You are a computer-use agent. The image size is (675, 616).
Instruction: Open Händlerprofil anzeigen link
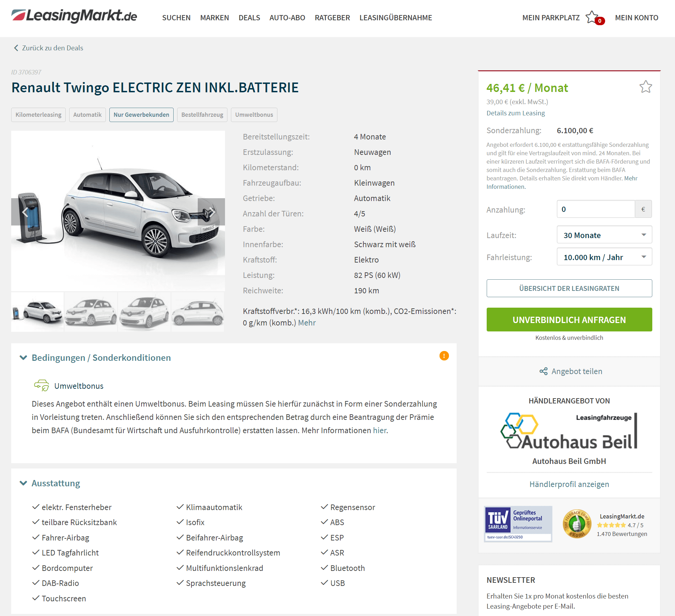[x=569, y=484]
